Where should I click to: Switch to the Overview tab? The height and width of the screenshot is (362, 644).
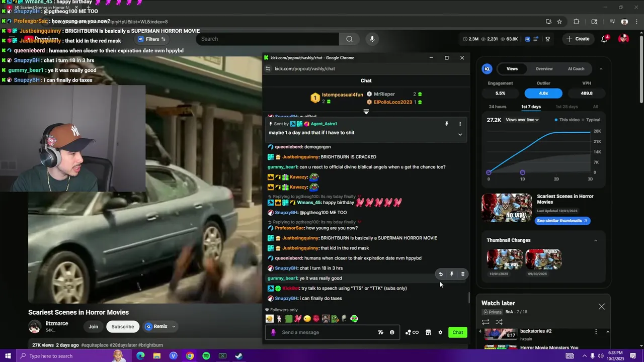(x=544, y=69)
